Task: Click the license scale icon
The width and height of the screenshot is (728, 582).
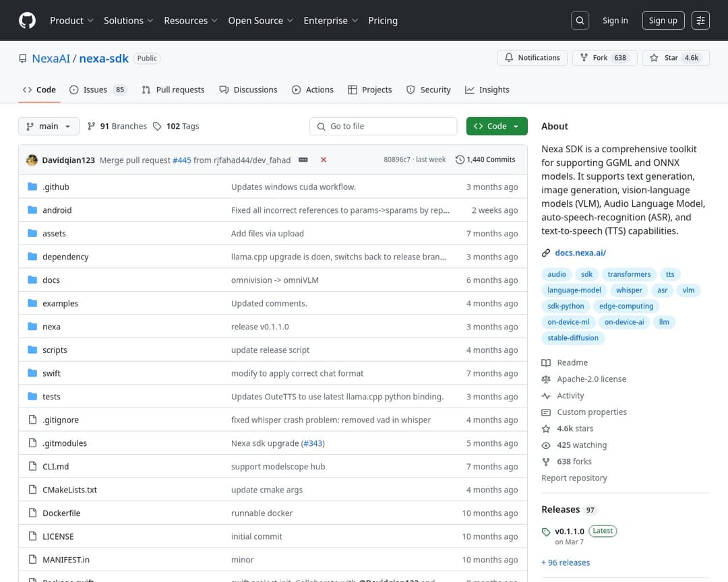Action: click(546, 379)
